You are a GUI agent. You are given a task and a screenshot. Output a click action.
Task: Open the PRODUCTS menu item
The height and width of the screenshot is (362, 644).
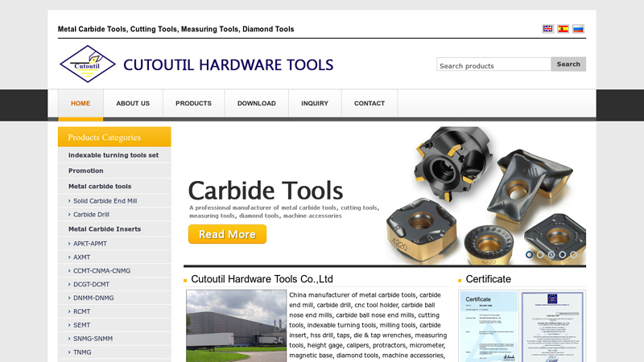(193, 104)
